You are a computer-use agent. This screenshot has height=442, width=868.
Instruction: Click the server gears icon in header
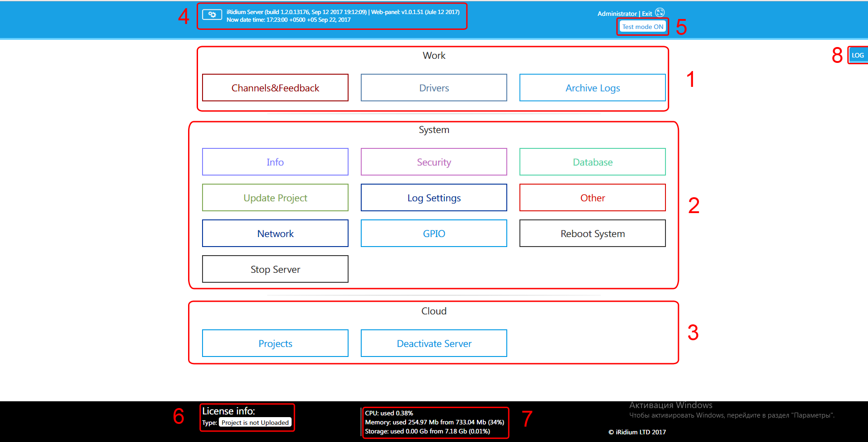point(212,15)
